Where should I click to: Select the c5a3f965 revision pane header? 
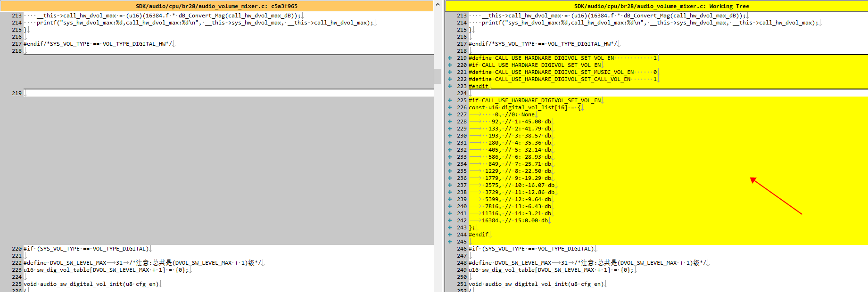tap(217, 6)
